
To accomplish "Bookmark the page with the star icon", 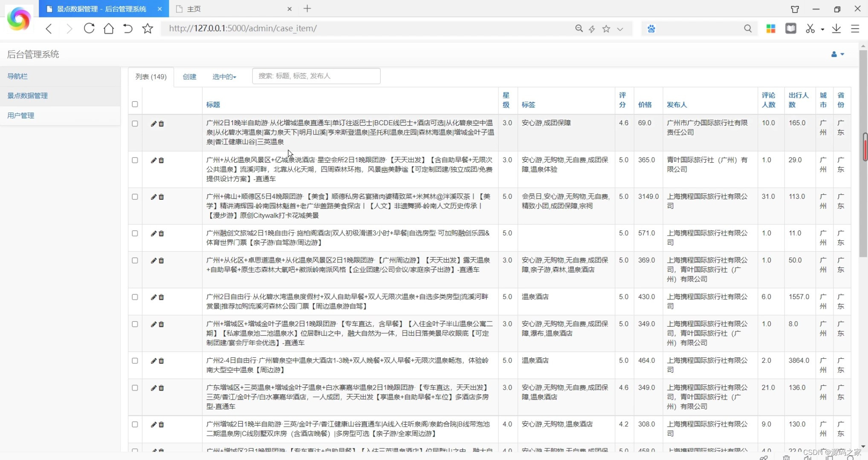I will tap(148, 29).
